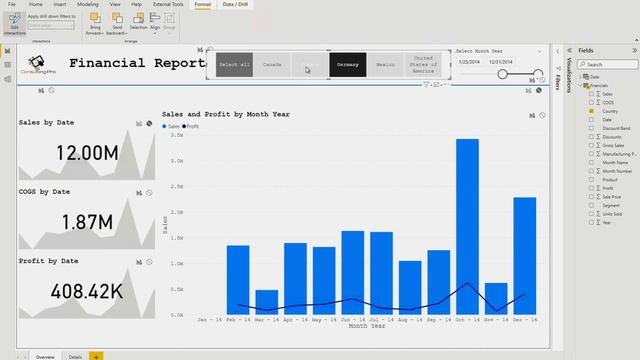The image size is (640, 360).
Task: Click the Send backward icon
Action: (x=117, y=18)
